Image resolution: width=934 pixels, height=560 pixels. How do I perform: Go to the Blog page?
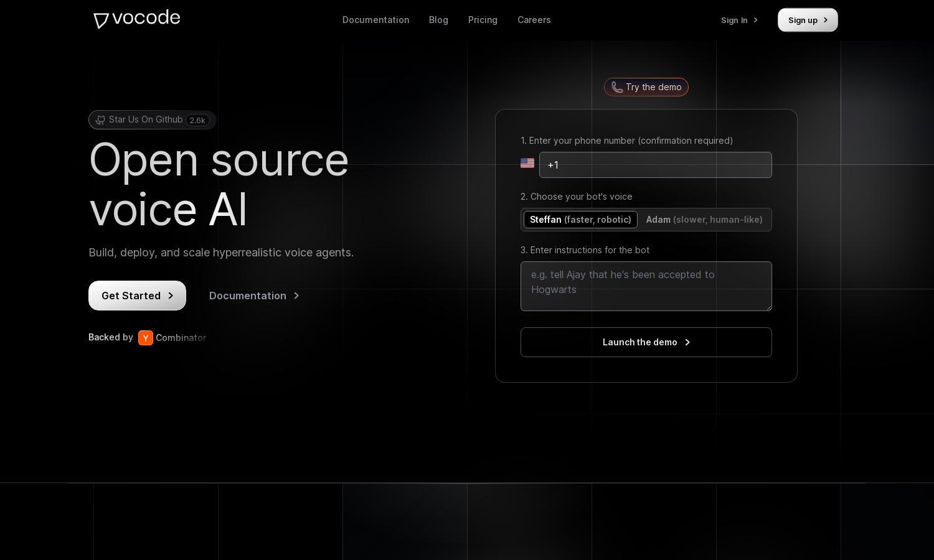pyautogui.click(x=438, y=20)
